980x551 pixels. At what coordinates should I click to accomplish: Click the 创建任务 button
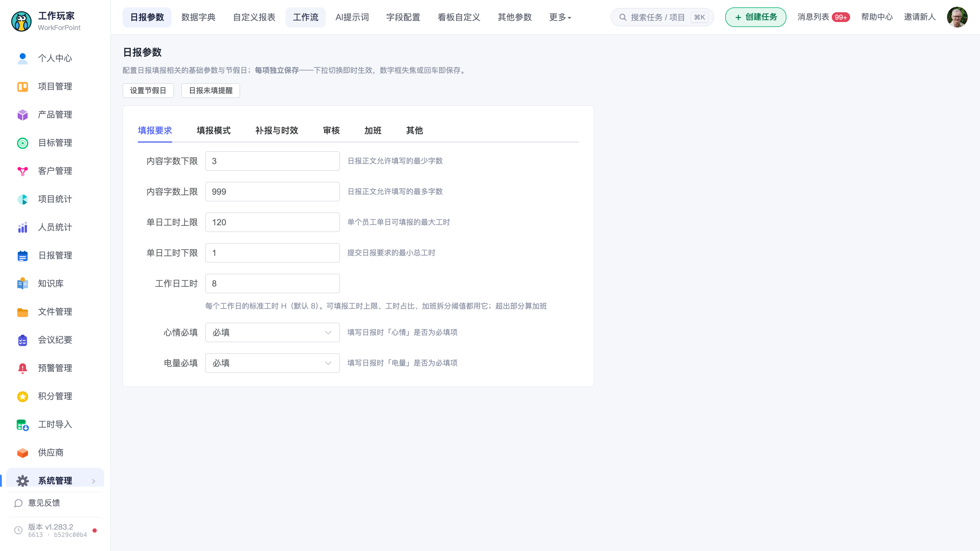pyautogui.click(x=756, y=17)
